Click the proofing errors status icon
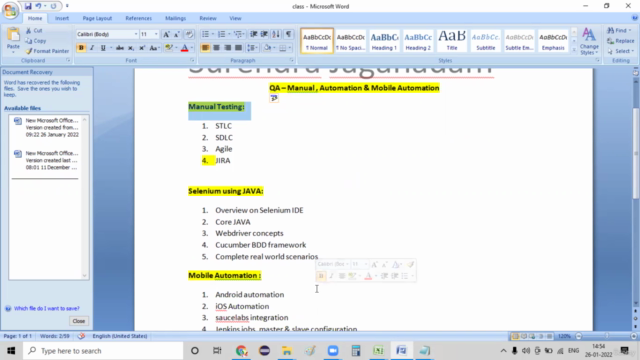This screenshot has width=640, height=360. pos(81,336)
